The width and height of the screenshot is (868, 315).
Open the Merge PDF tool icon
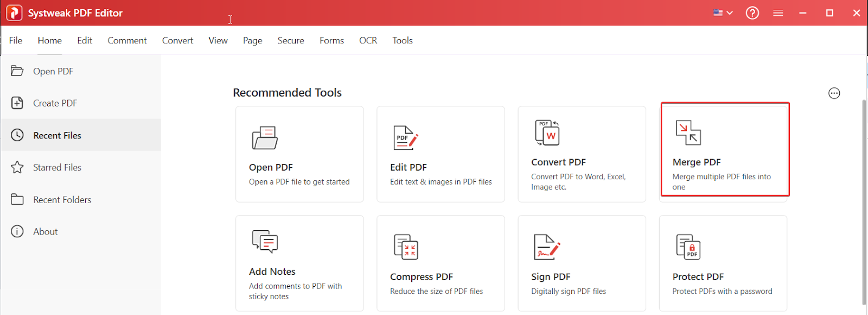(x=688, y=133)
